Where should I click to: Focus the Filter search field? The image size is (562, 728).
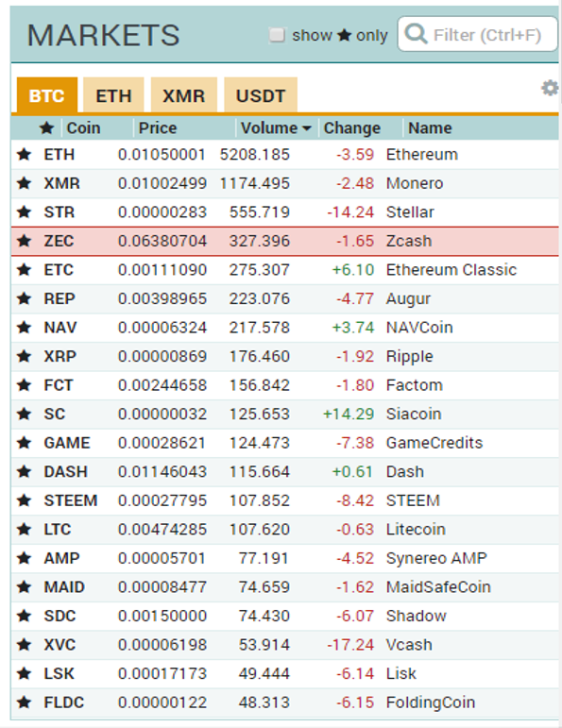[x=478, y=34]
